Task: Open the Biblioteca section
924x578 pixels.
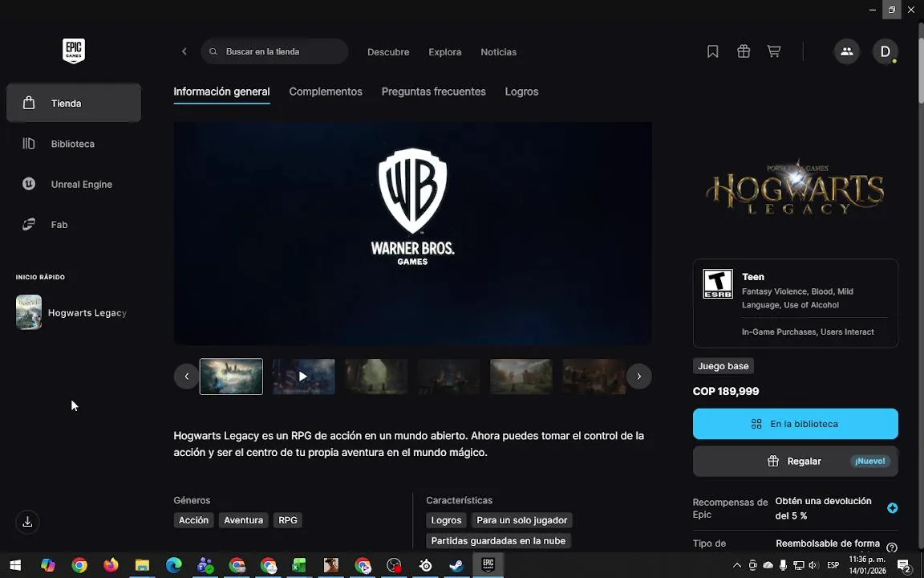Action: (74, 144)
